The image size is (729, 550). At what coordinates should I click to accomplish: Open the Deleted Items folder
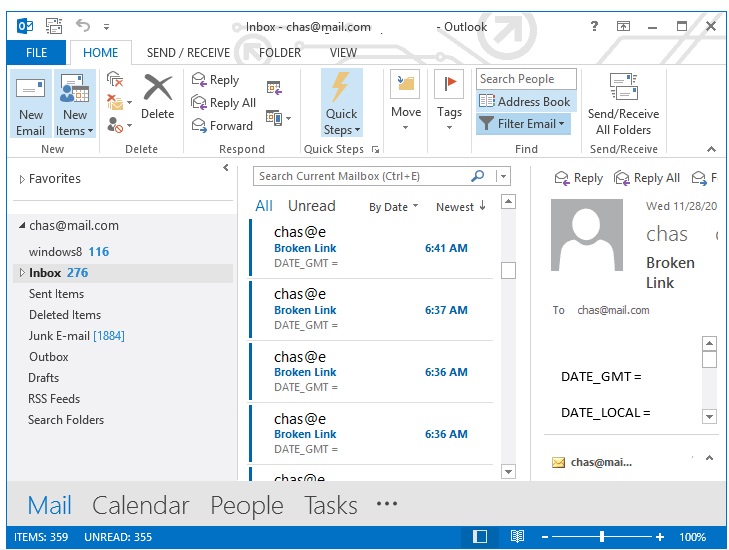[x=65, y=315]
